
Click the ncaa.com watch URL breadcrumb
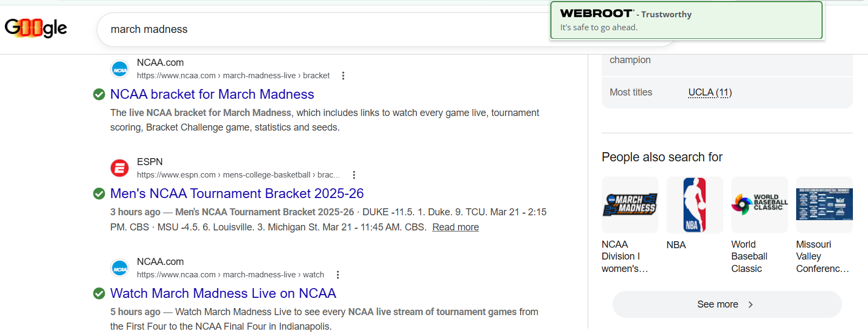231,275
